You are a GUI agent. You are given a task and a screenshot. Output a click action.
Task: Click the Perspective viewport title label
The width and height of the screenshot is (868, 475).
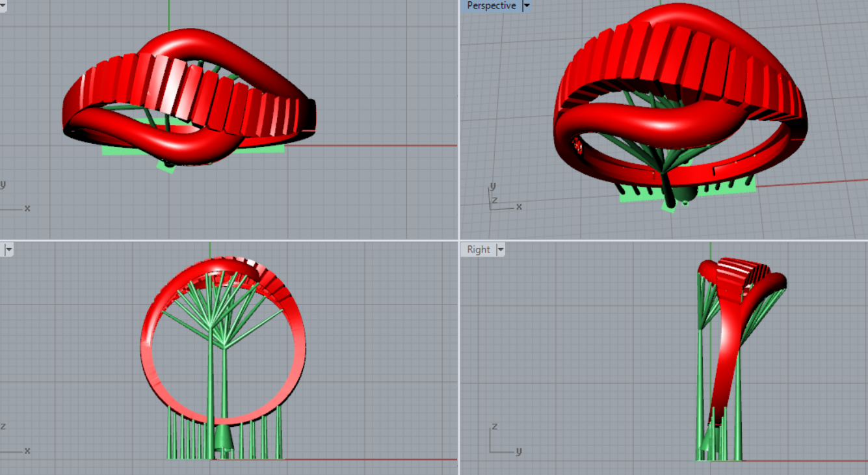coord(491,6)
